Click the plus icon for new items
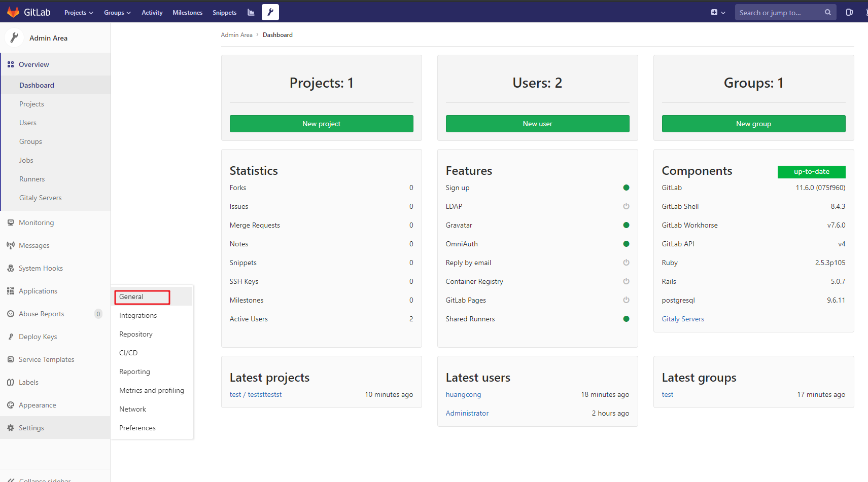The width and height of the screenshot is (868, 482). (714, 12)
